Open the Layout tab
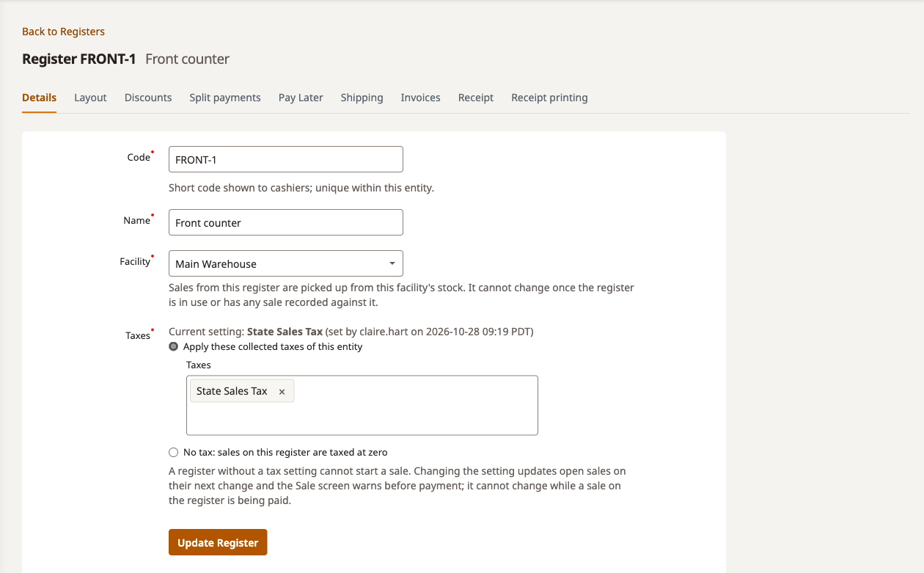 pyautogui.click(x=90, y=98)
